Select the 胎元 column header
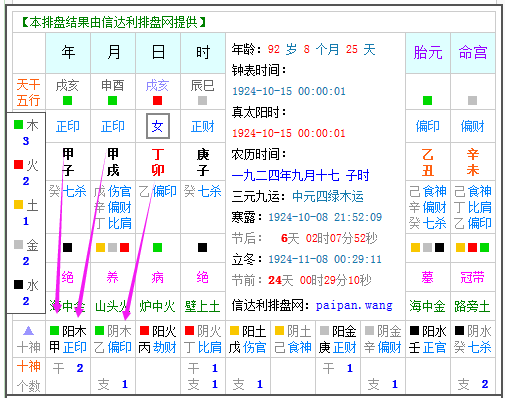 click(428, 53)
